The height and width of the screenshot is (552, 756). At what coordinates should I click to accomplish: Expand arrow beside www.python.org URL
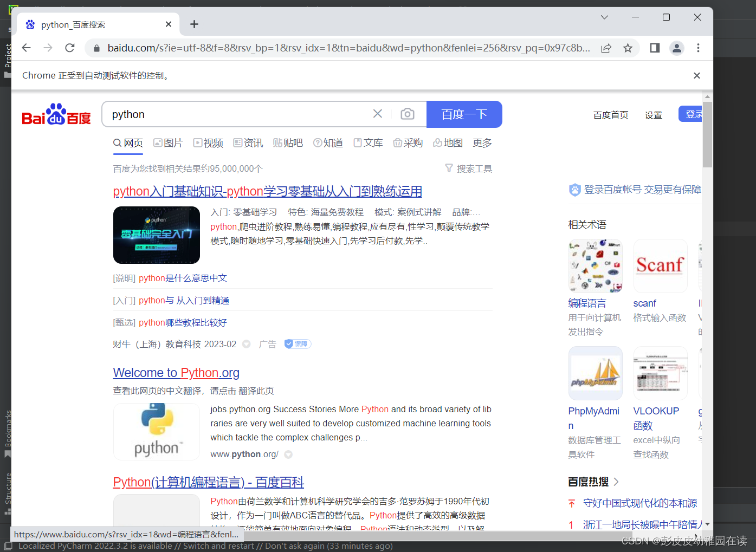[x=288, y=454]
